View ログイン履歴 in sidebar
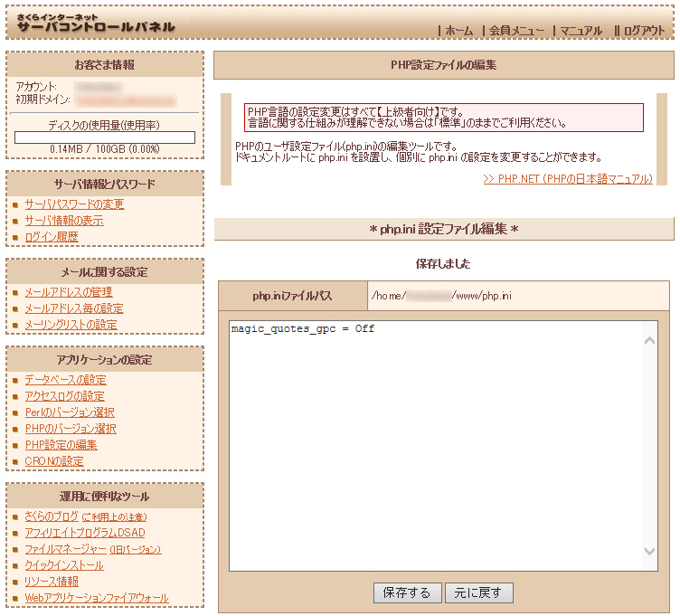 [52, 237]
